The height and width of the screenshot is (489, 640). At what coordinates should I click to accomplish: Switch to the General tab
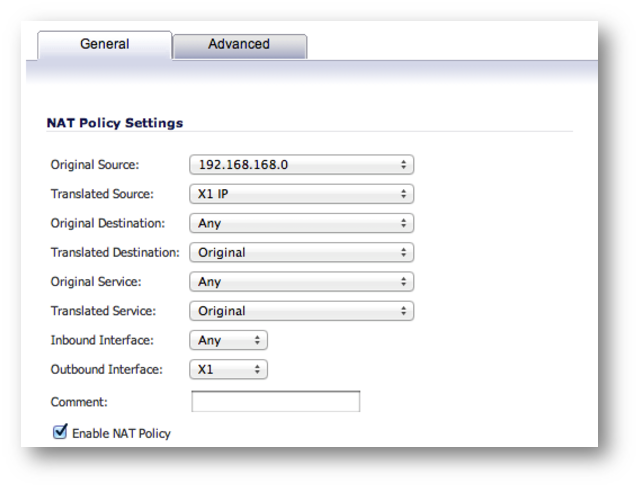[104, 45]
